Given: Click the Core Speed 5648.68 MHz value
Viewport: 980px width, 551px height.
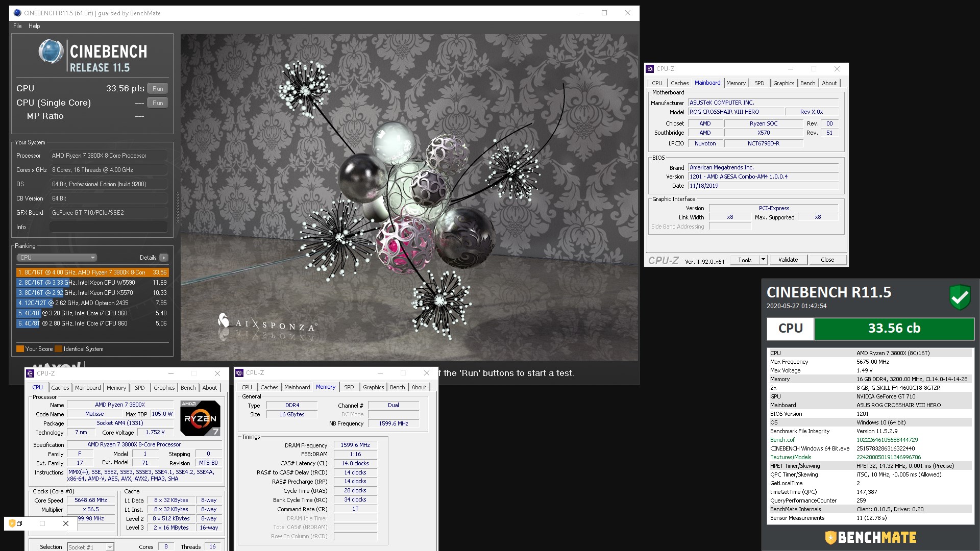Looking at the screenshot, I should click(x=91, y=500).
